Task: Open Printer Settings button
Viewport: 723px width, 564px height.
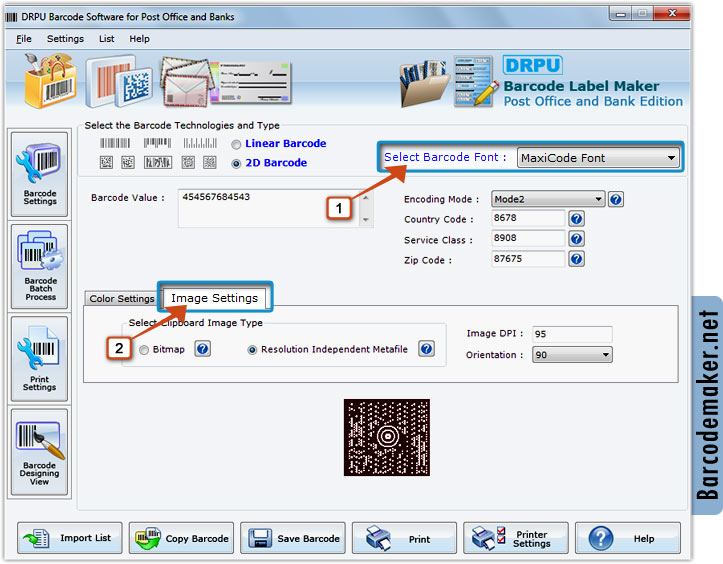Action: (516, 538)
